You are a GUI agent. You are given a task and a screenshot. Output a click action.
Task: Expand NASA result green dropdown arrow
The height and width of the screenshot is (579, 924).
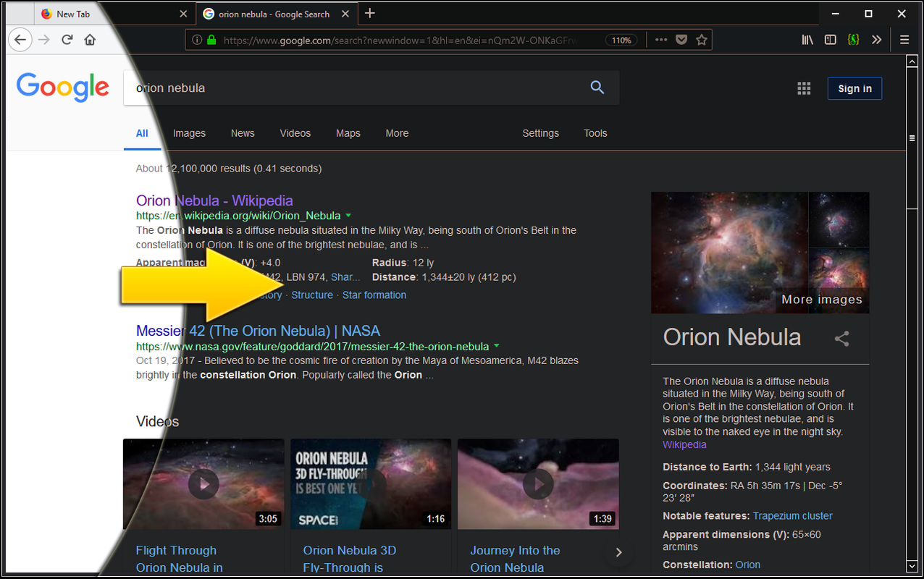point(497,346)
